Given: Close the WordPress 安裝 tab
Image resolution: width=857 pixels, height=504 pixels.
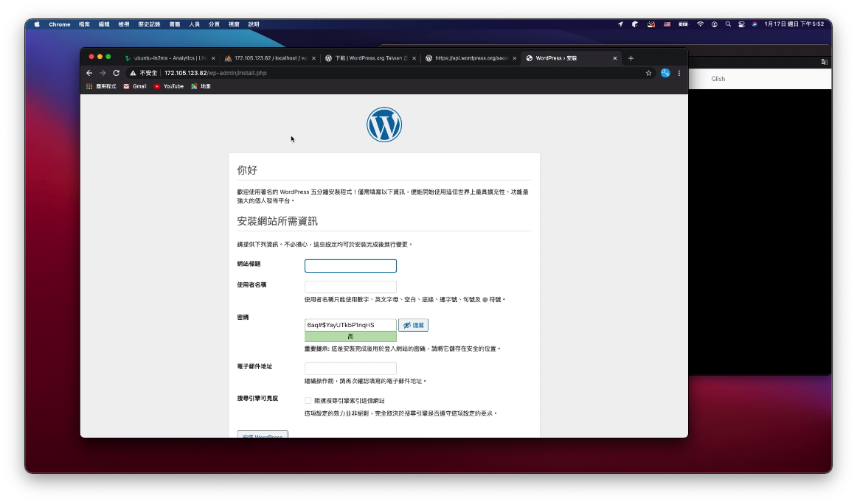Looking at the screenshot, I should [x=615, y=58].
